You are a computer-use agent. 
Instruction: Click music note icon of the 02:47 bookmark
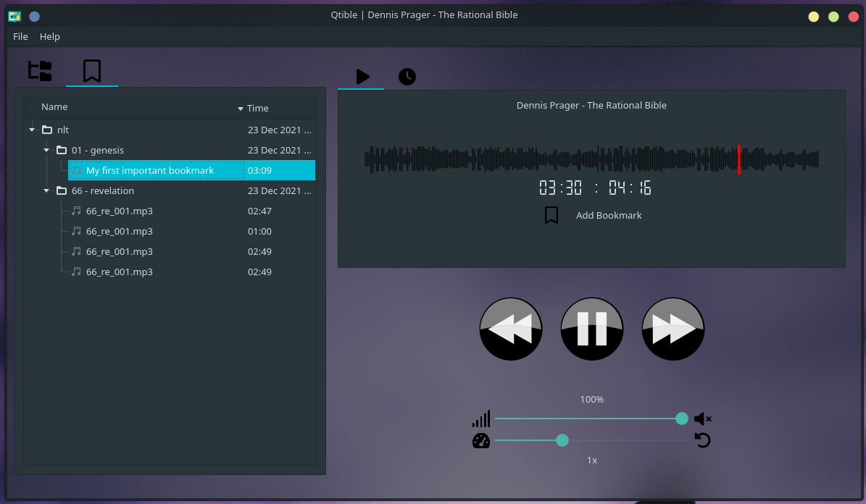pos(76,211)
